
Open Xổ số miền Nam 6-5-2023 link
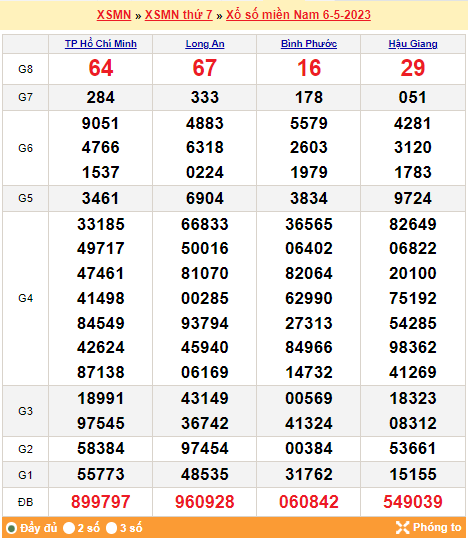298,15
